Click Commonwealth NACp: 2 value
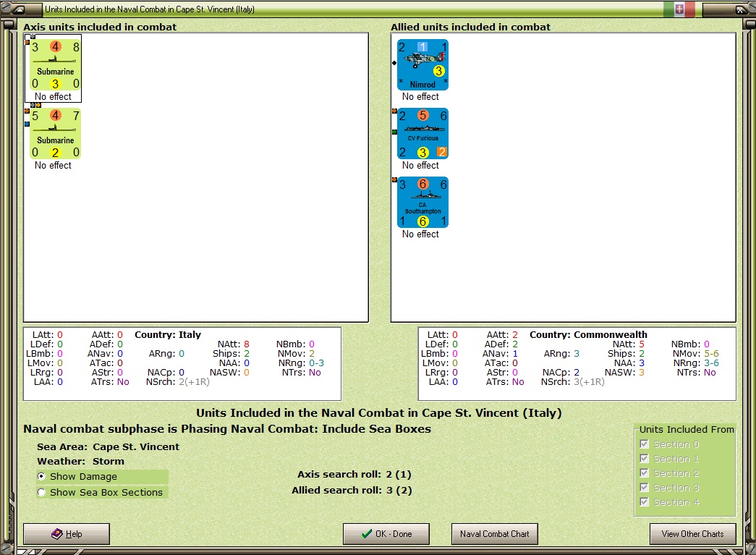 point(577,372)
